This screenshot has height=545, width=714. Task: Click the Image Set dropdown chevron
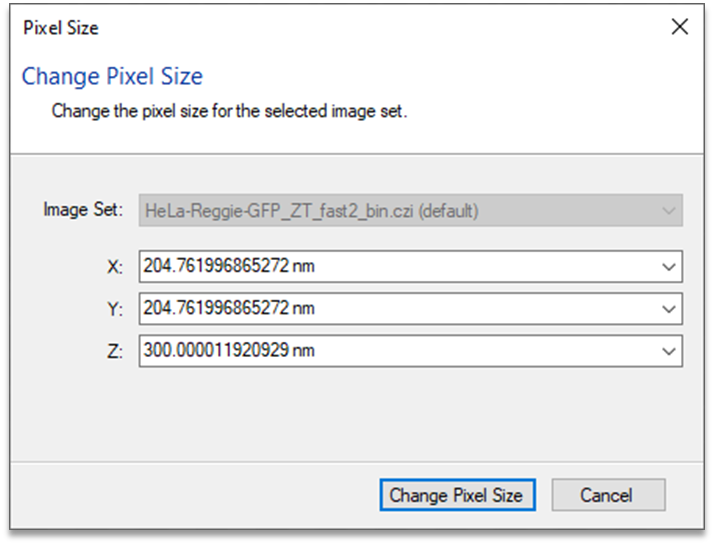(668, 211)
